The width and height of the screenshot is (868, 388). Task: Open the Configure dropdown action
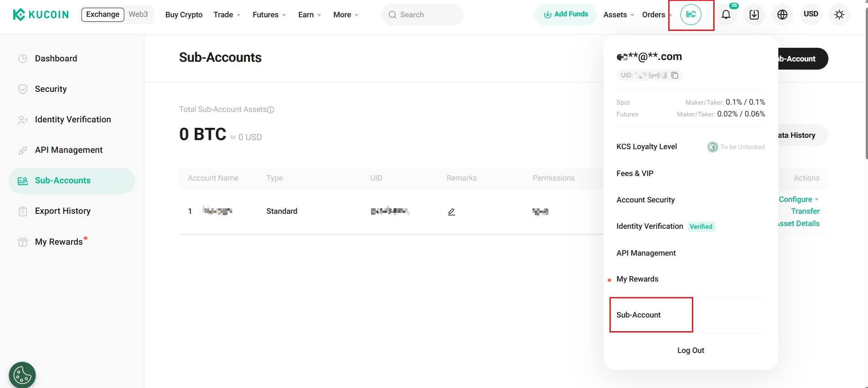(x=798, y=199)
